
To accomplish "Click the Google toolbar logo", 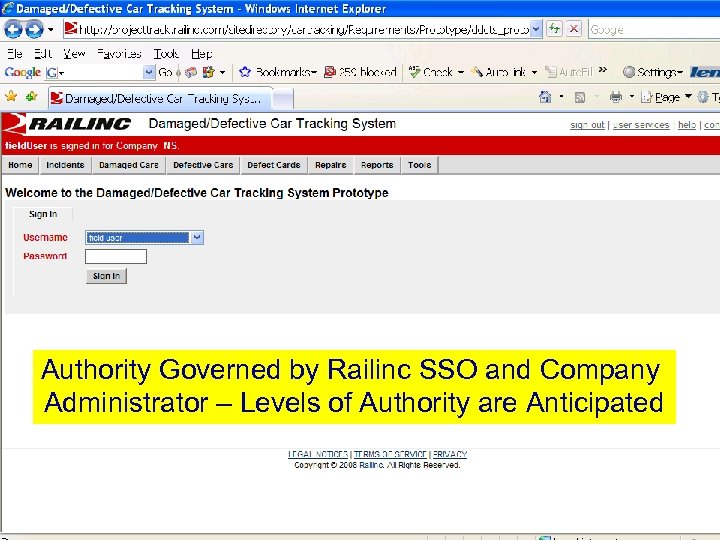I will [x=22, y=72].
